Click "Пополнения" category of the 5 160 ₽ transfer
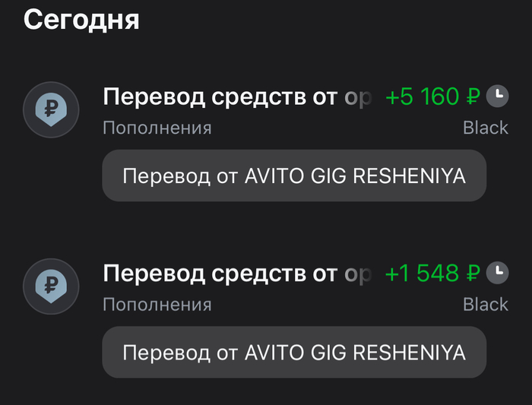532x405 pixels. coord(157,128)
